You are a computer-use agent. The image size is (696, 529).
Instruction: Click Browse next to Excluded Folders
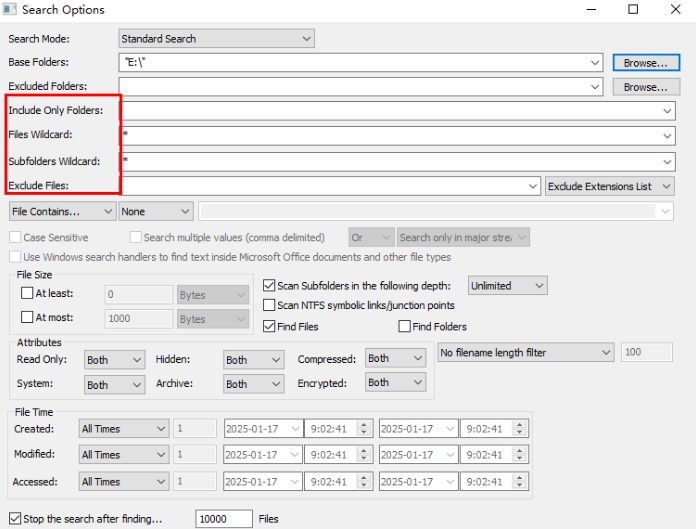[644, 87]
